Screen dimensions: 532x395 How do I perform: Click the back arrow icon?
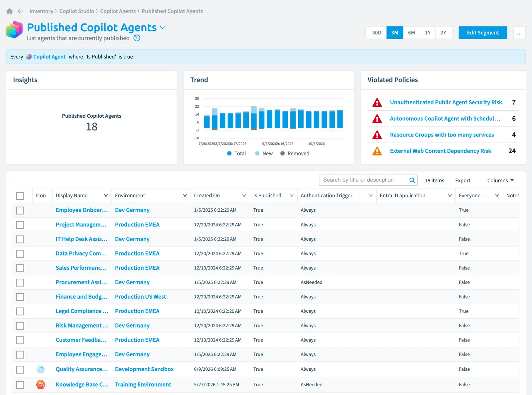coord(20,11)
